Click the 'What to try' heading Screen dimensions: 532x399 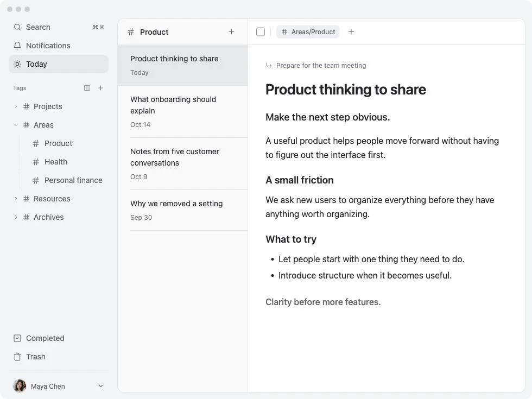[291, 239]
